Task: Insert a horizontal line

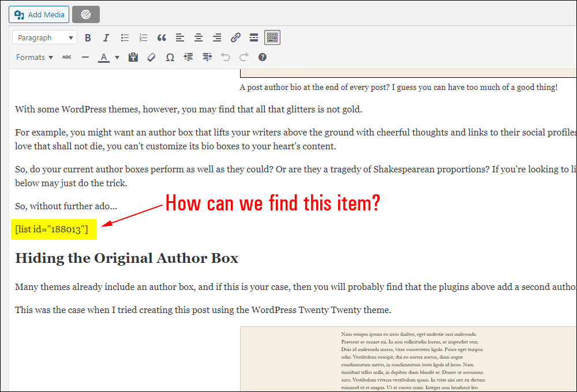Action: 85,58
